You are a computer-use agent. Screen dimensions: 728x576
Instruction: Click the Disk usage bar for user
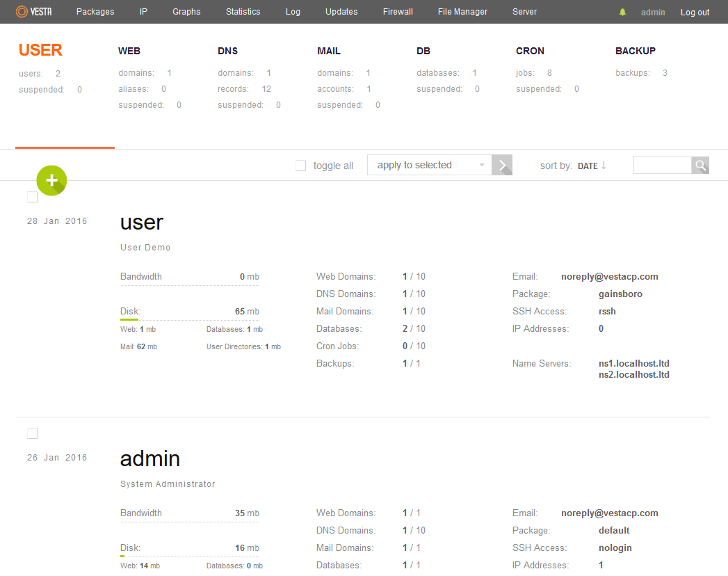[x=189, y=319]
